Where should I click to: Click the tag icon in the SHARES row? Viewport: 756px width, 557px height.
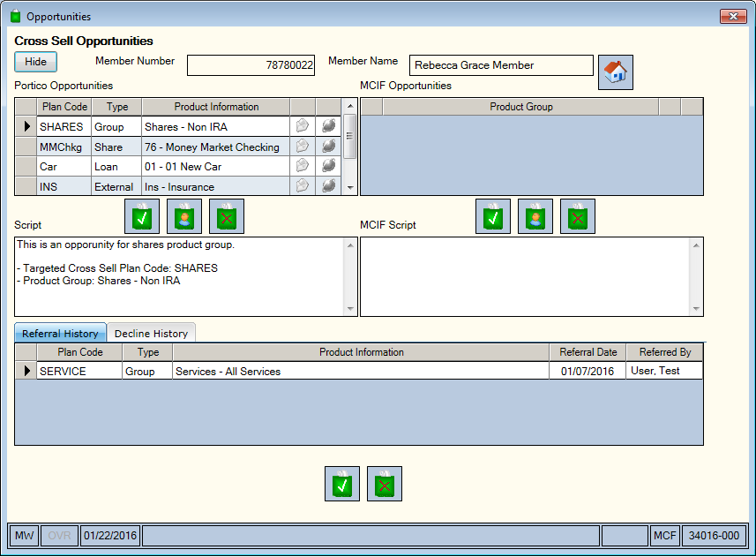click(x=303, y=126)
